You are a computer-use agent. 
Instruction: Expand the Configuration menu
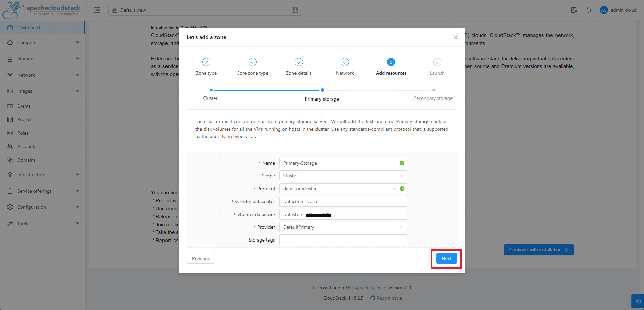(x=43, y=207)
